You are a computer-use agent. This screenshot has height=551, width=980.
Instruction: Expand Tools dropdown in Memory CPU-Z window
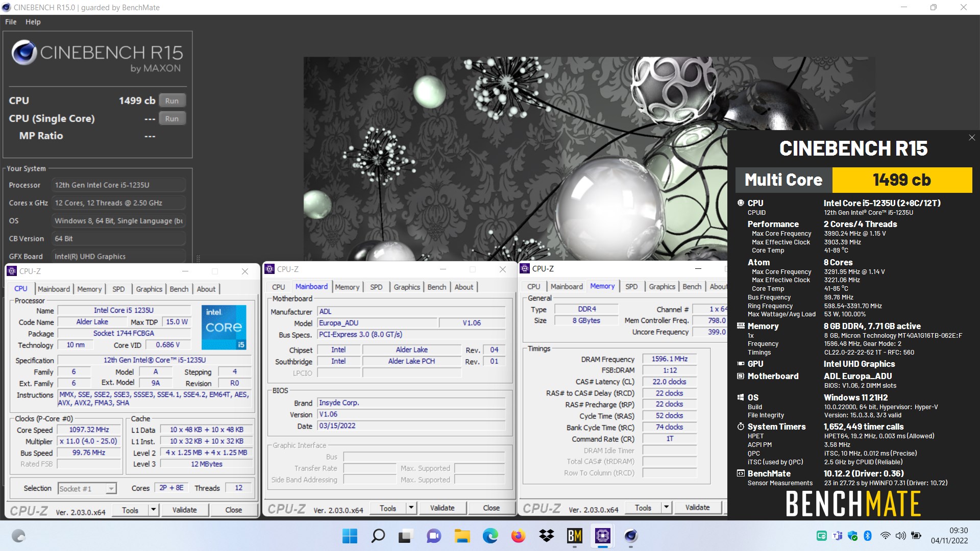[666, 507]
